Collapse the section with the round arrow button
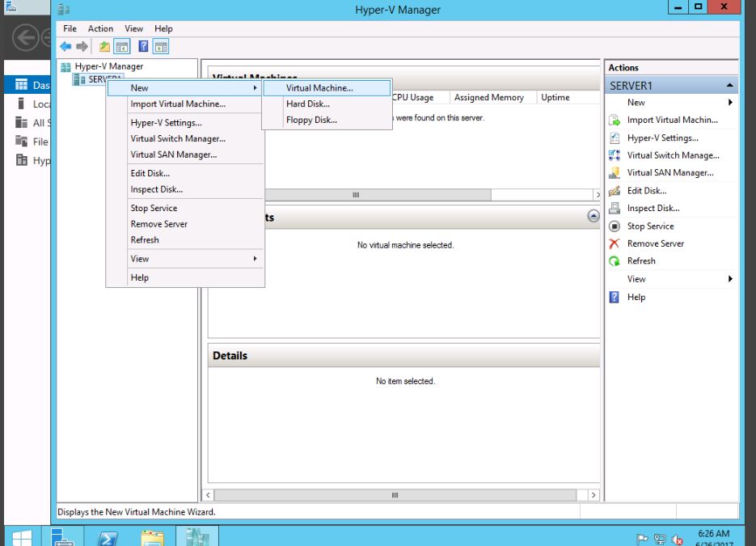This screenshot has width=756, height=546. (593, 216)
